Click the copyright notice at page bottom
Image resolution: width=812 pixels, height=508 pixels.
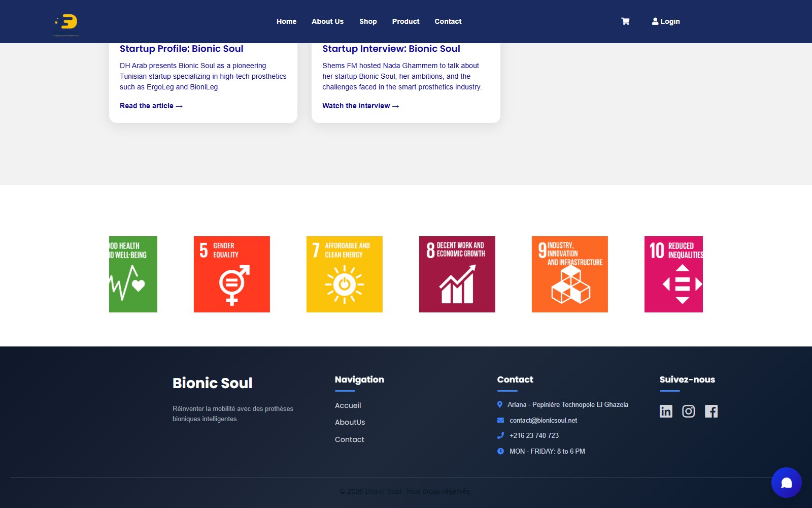(x=406, y=491)
